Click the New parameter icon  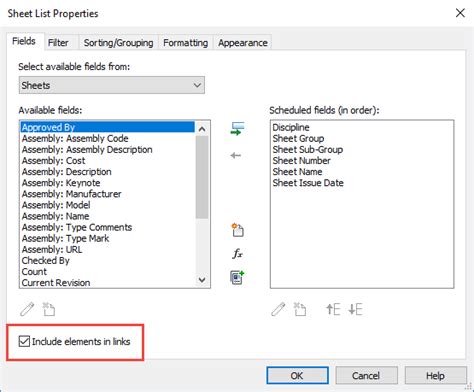coord(237,230)
